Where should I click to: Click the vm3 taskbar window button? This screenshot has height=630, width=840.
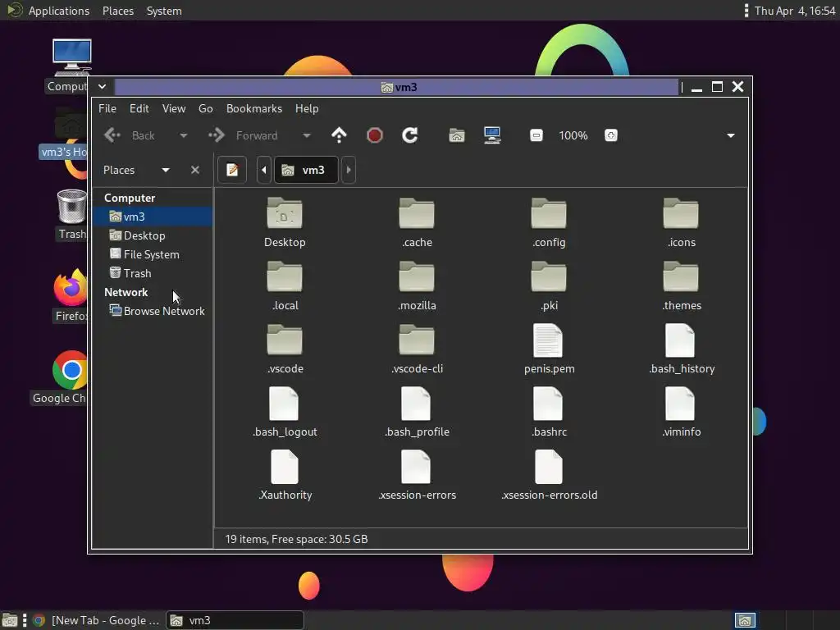pyautogui.click(x=235, y=620)
